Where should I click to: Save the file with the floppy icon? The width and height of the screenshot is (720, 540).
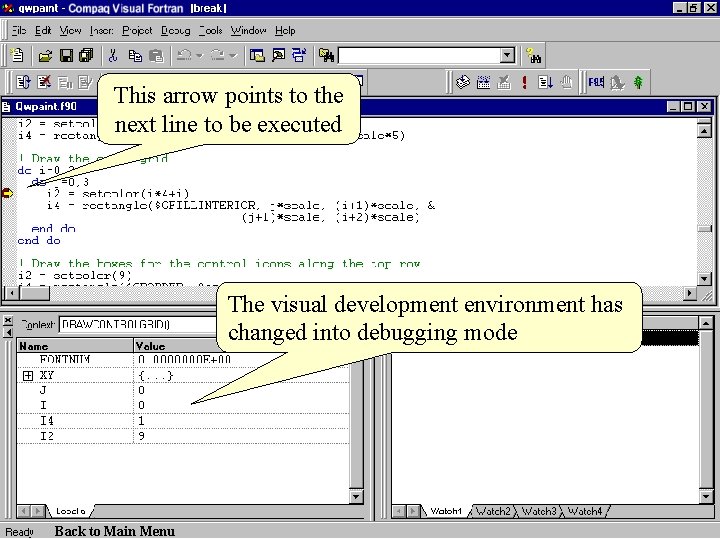tap(66, 56)
